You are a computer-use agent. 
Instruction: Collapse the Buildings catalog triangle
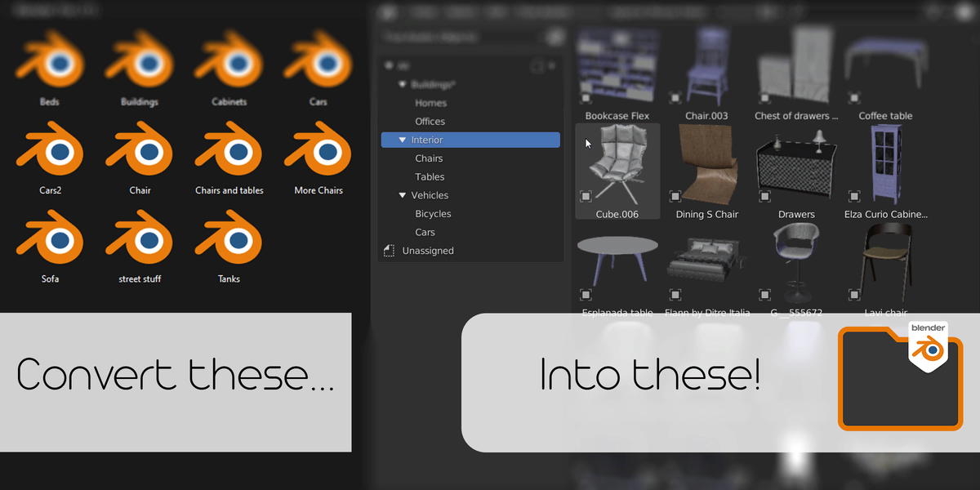[x=403, y=85]
